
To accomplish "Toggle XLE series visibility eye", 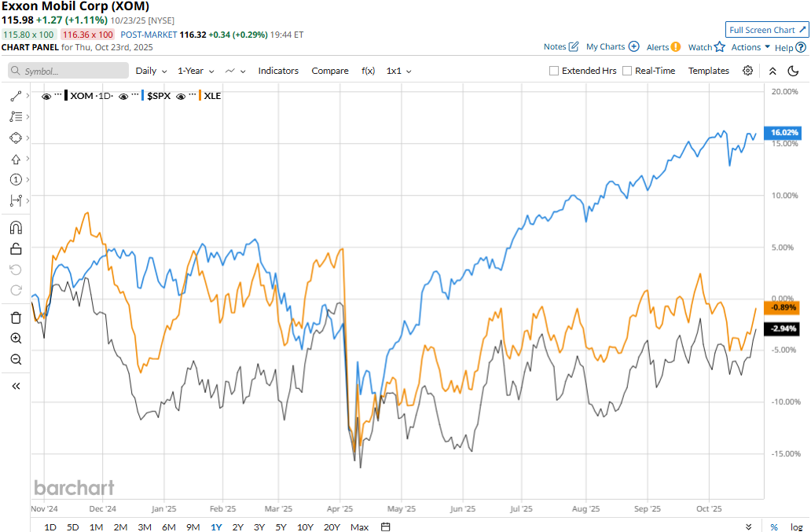I will tap(181, 96).
